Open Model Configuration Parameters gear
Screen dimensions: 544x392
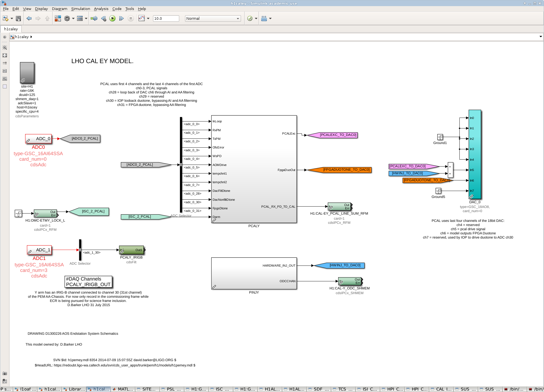coord(67,18)
